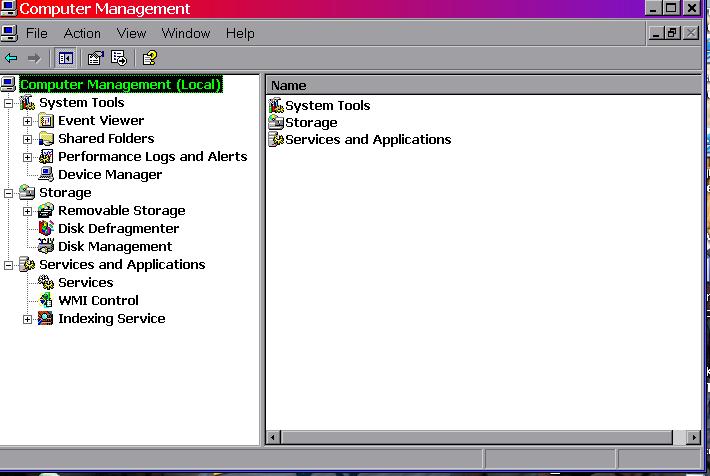Select Disk Management in the tree

click(x=114, y=247)
